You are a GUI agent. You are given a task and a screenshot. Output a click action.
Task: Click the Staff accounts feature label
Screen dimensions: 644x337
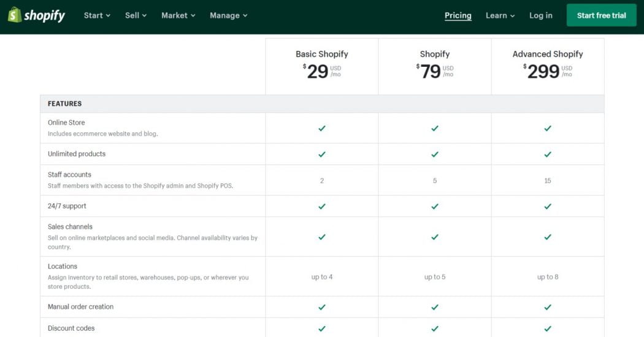click(x=69, y=175)
